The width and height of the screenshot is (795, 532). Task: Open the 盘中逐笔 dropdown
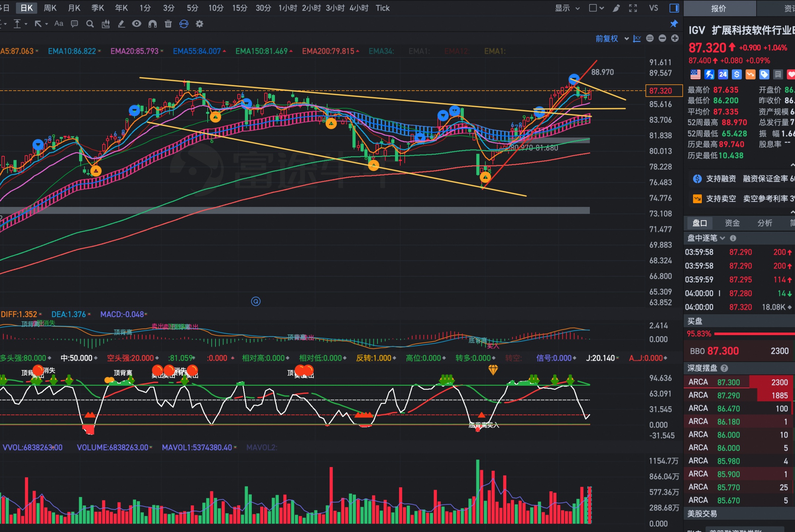tap(706, 238)
